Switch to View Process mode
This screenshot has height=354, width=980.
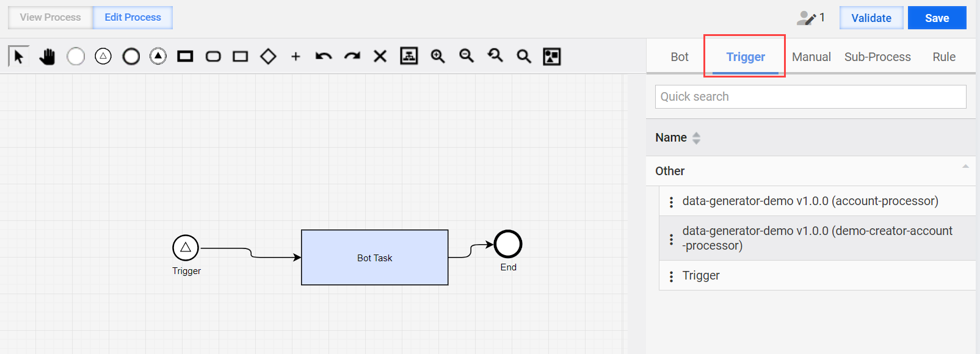[50, 17]
